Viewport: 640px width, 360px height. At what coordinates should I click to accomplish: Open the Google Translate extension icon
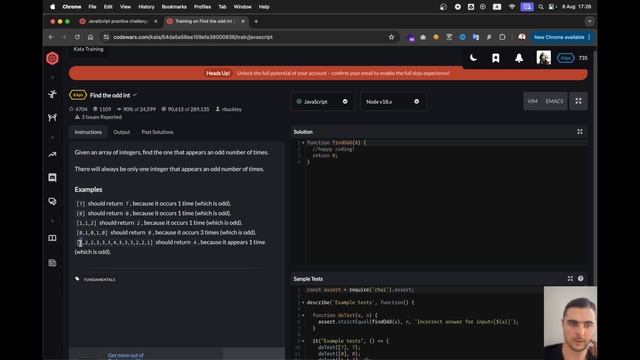click(476, 37)
